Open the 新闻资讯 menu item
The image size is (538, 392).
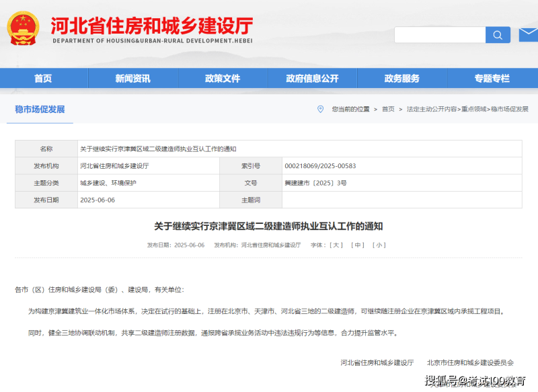pos(133,78)
